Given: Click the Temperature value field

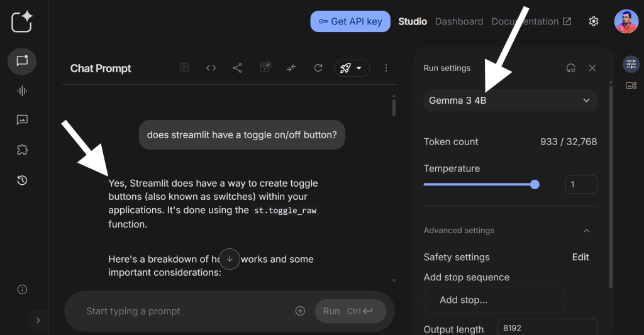Looking at the screenshot, I should (581, 184).
